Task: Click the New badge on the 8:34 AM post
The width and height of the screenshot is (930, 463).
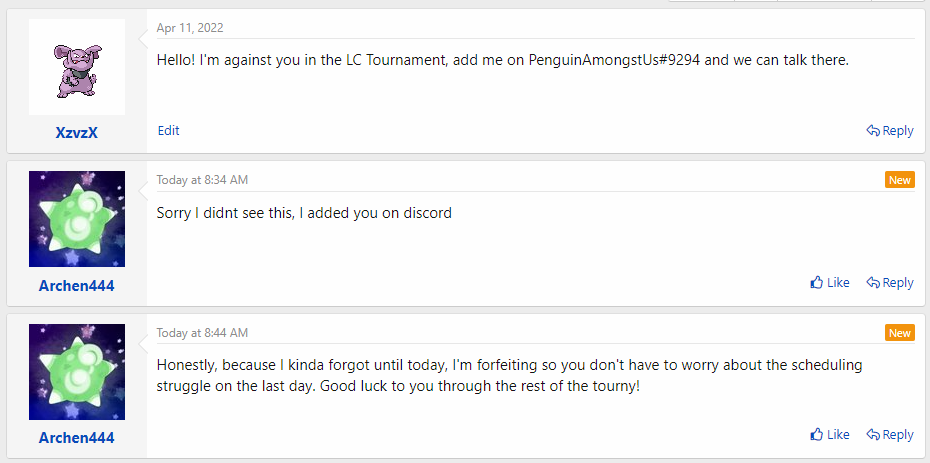Action: (x=899, y=180)
